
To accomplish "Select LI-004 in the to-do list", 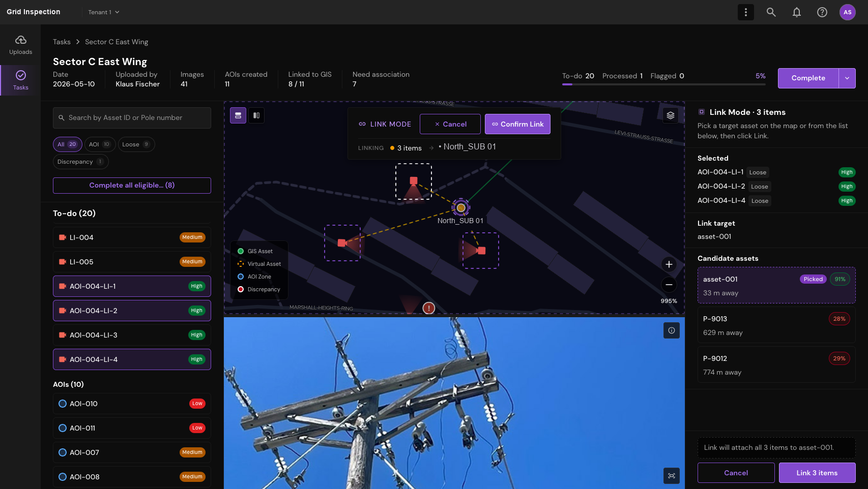I will 132,237.
